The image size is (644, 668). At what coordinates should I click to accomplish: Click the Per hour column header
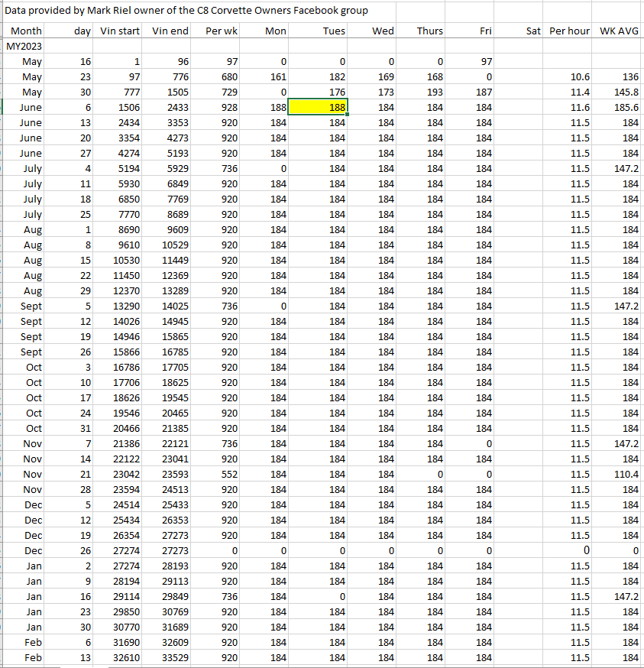pyautogui.click(x=569, y=31)
